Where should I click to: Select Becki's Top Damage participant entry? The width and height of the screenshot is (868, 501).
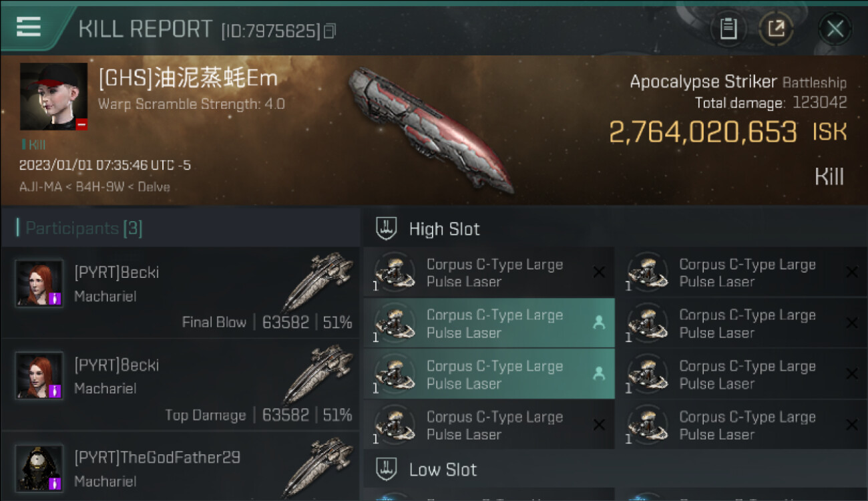tap(180, 385)
